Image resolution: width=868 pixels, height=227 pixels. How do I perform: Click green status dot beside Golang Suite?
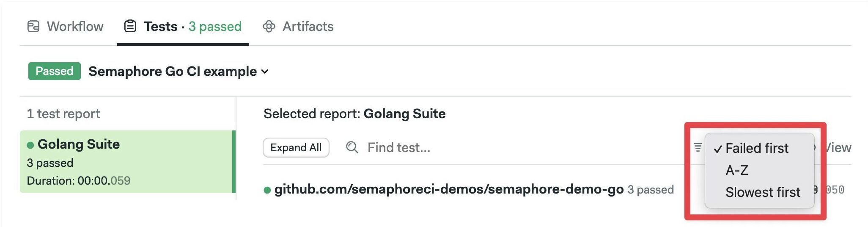pos(30,145)
